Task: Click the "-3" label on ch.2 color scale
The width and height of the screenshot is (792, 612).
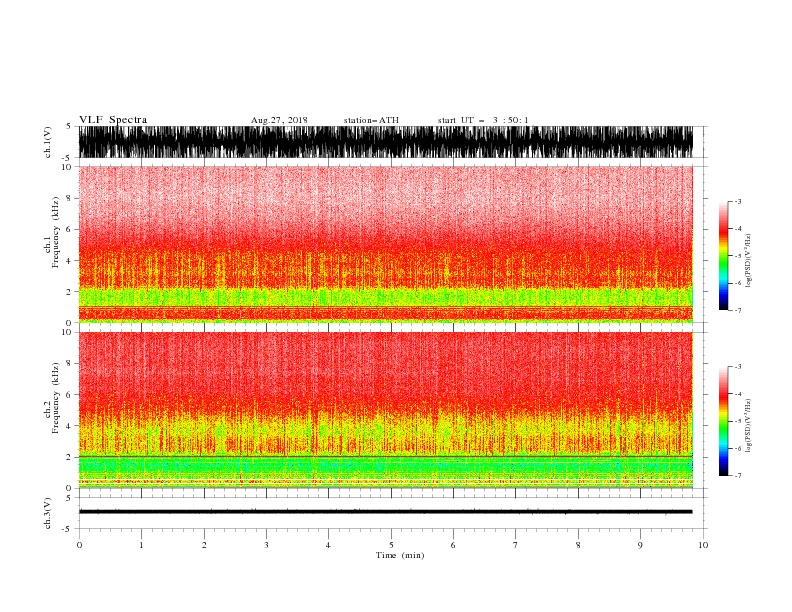Action: coord(738,367)
